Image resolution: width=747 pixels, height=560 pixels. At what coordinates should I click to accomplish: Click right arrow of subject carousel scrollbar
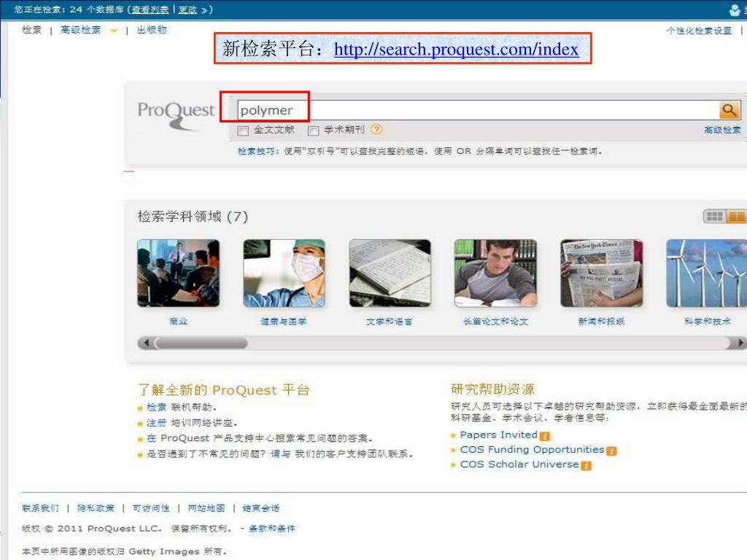740,343
